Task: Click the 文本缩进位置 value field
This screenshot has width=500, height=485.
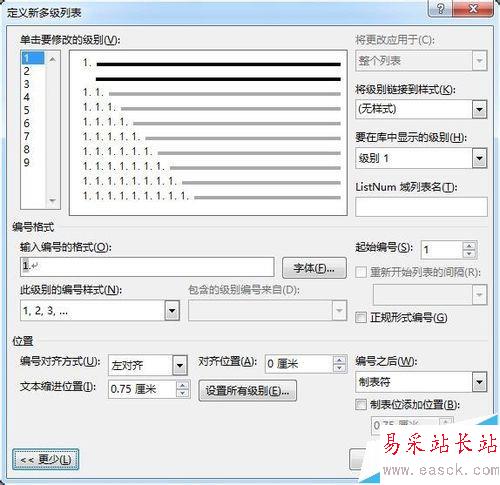Action: tap(142, 389)
